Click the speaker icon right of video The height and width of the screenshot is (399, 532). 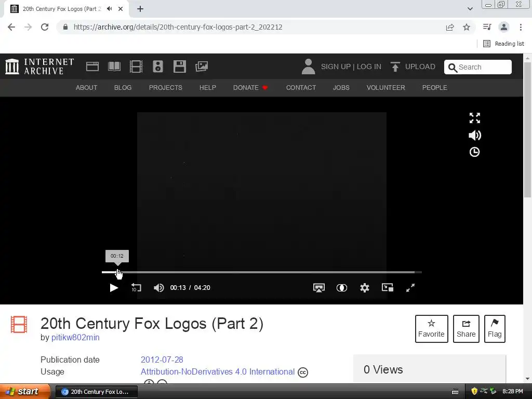[x=475, y=136]
